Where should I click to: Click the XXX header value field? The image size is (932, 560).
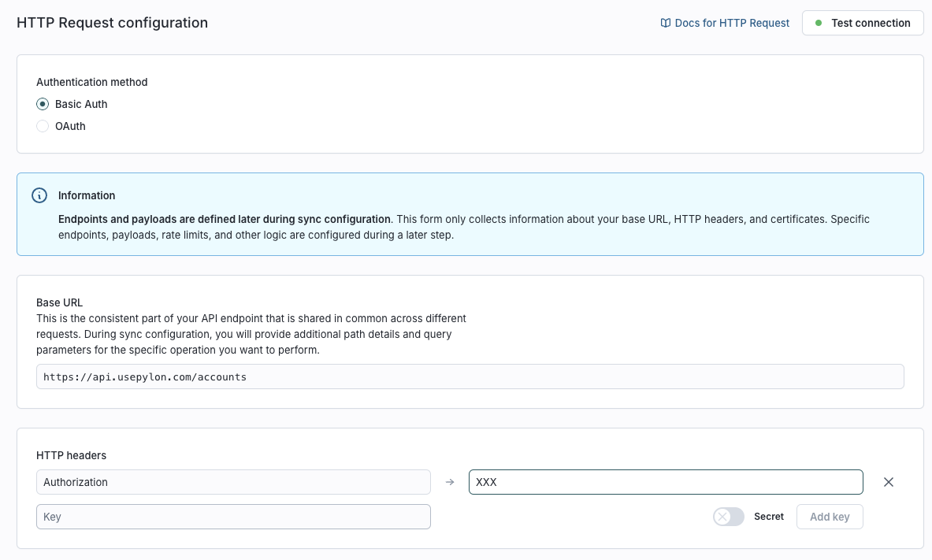[666, 482]
